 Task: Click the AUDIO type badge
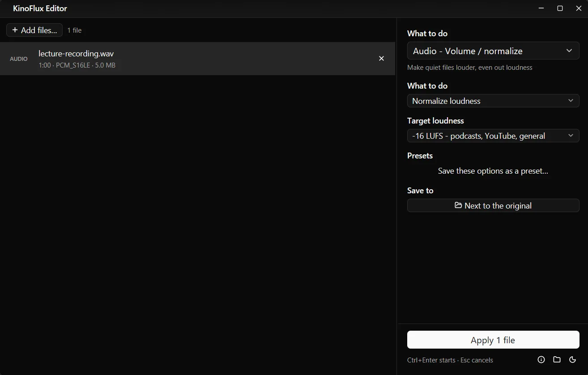click(x=19, y=59)
